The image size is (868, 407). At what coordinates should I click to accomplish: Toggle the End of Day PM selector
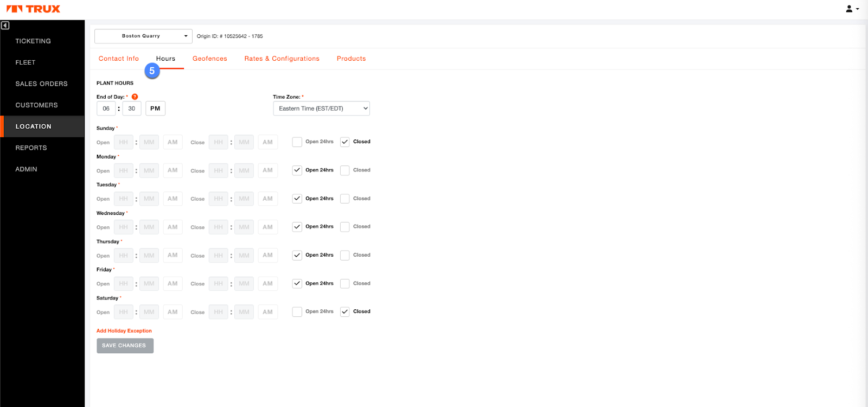pyautogui.click(x=155, y=109)
